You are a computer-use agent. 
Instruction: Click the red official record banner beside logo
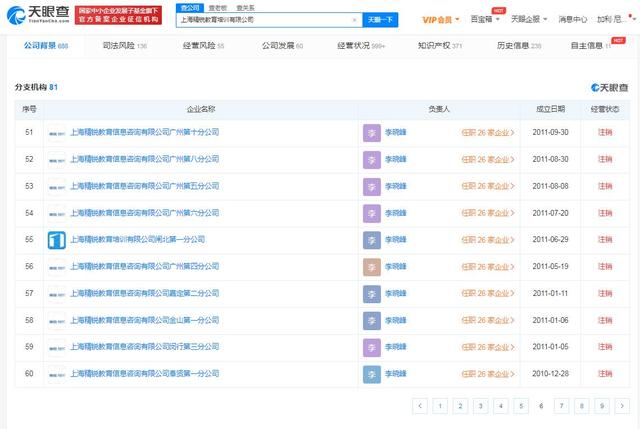point(118,15)
